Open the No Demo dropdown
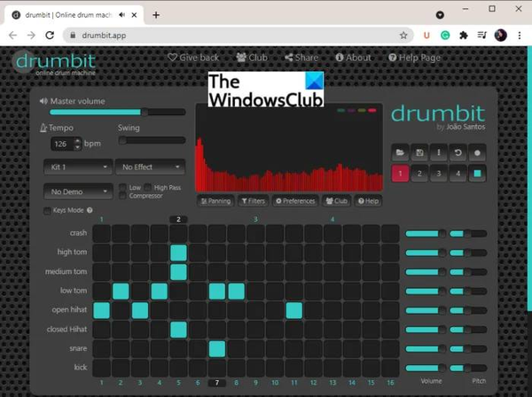 click(x=78, y=191)
